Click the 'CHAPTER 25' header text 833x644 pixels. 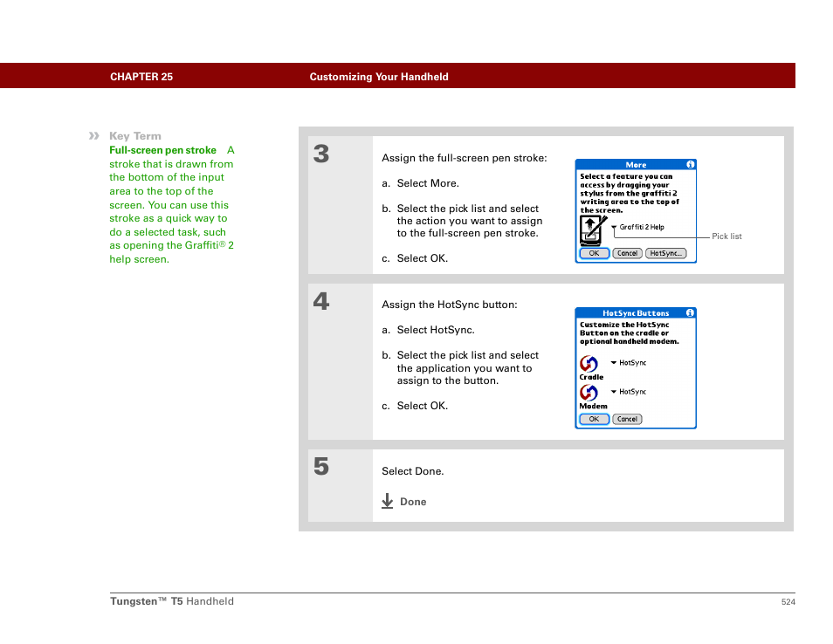(x=141, y=77)
